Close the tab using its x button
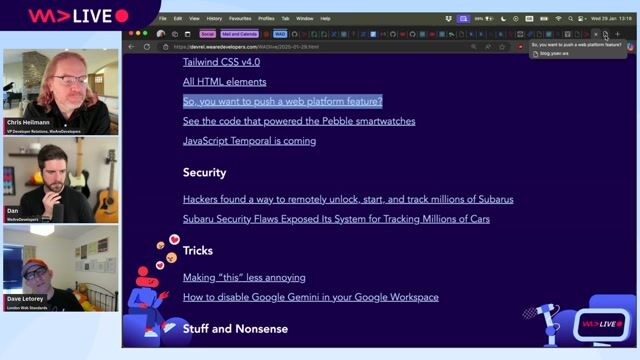The height and width of the screenshot is (360, 640). tap(596, 34)
